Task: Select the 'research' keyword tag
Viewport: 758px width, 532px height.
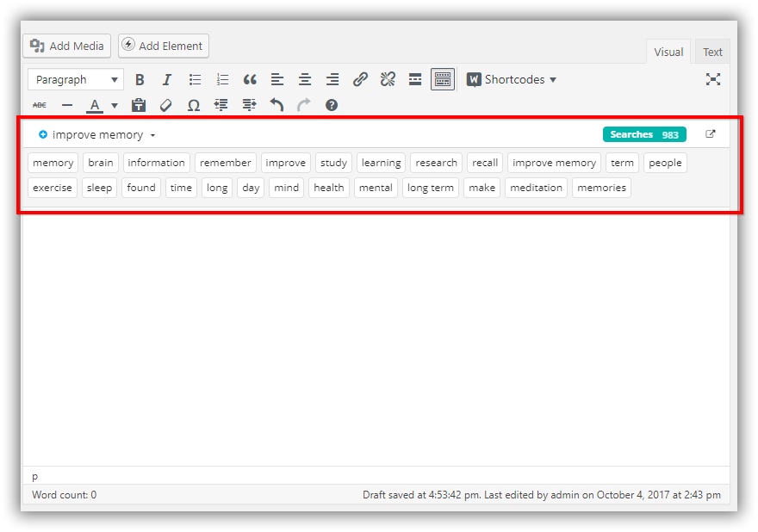Action: [436, 163]
